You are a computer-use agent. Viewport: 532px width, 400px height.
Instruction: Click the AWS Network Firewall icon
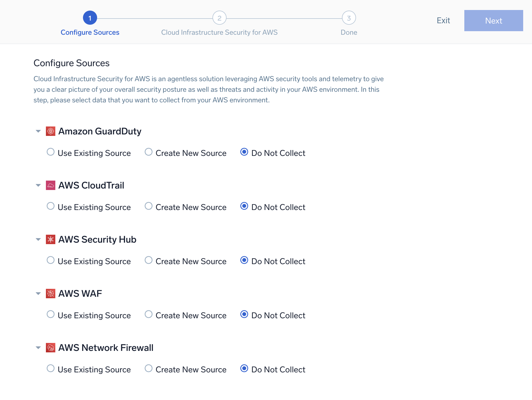[x=51, y=348]
